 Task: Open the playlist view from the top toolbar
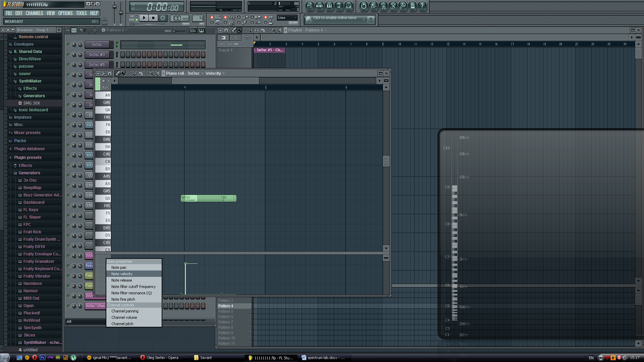coord(310,6)
